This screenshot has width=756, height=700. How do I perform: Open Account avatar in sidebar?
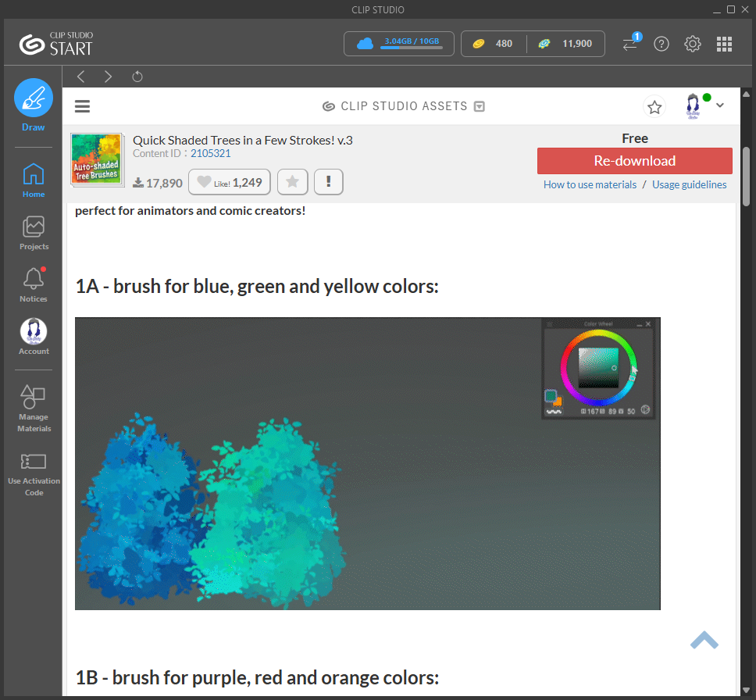[x=34, y=337]
